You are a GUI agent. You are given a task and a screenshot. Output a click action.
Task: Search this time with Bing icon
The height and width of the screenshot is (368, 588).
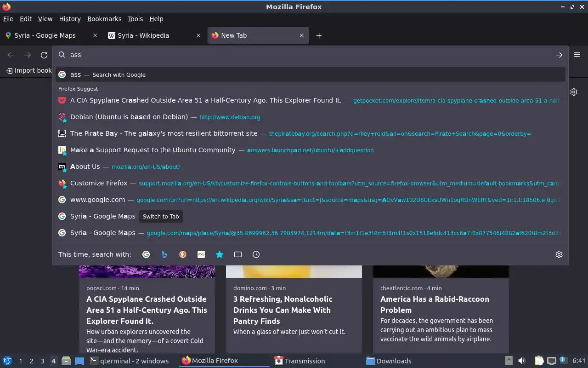coord(164,254)
